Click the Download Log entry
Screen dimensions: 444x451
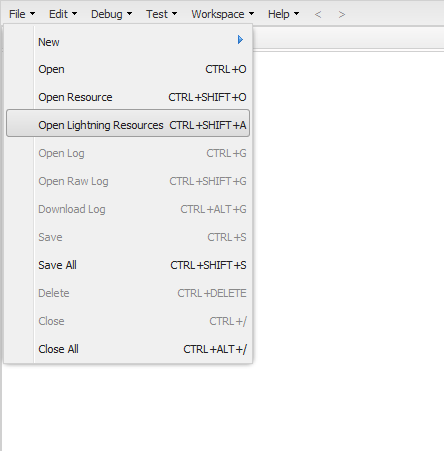pyautogui.click(x=128, y=209)
